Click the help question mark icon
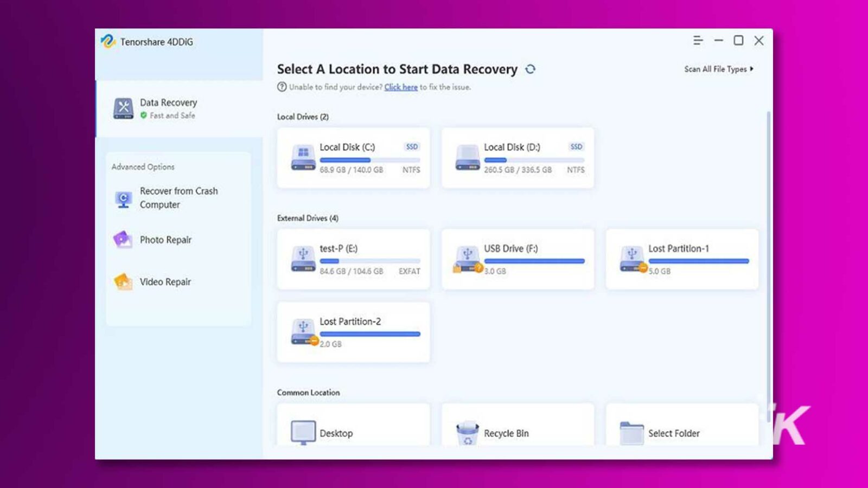The height and width of the screenshot is (488, 868). [x=282, y=87]
